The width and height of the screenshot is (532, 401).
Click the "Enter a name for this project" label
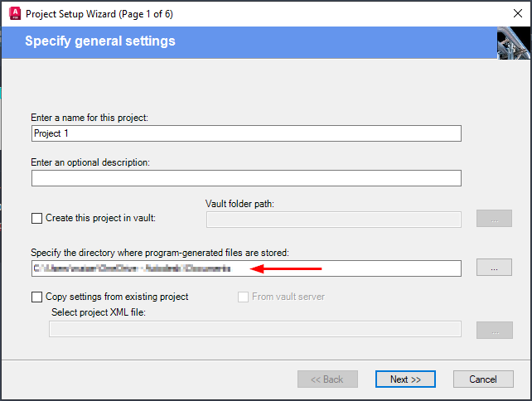click(x=89, y=118)
